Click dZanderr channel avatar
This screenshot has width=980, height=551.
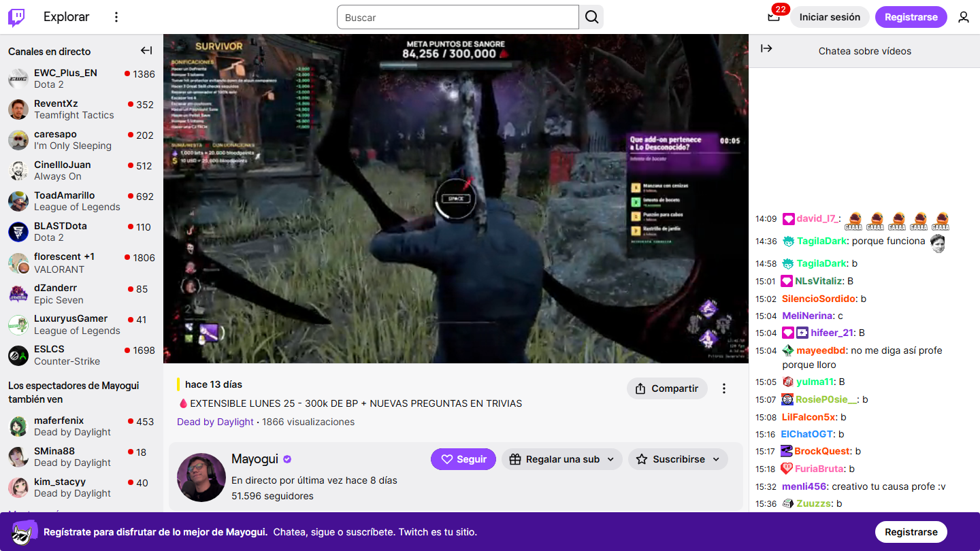click(18, 294)
